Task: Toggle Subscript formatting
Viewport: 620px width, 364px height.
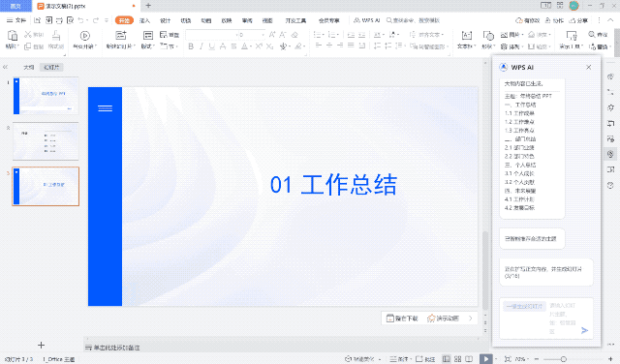Action: point(269,46)
